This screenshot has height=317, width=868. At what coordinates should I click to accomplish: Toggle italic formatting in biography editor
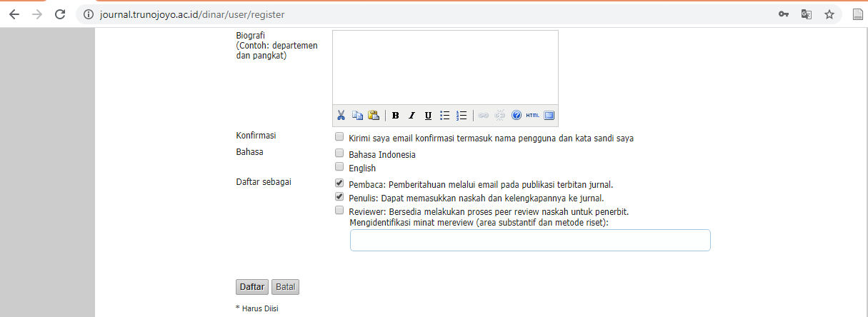411,116
